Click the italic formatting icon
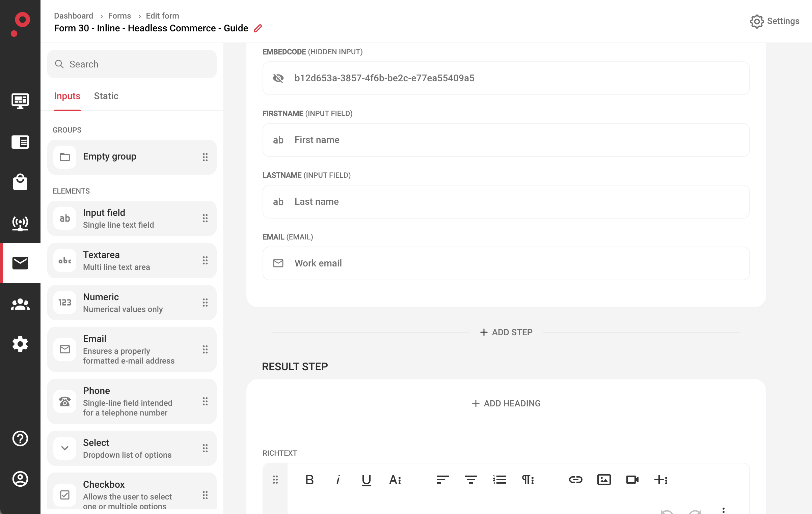Image resolution: width=812 pixels, height=514 pixels. point(337,480)
